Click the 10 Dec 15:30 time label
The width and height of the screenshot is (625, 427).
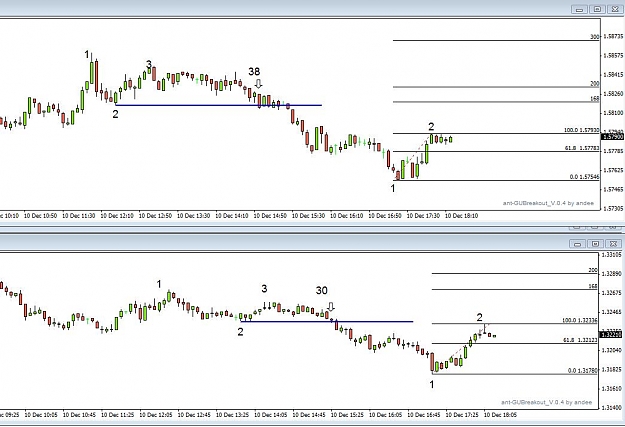(308, 216)
